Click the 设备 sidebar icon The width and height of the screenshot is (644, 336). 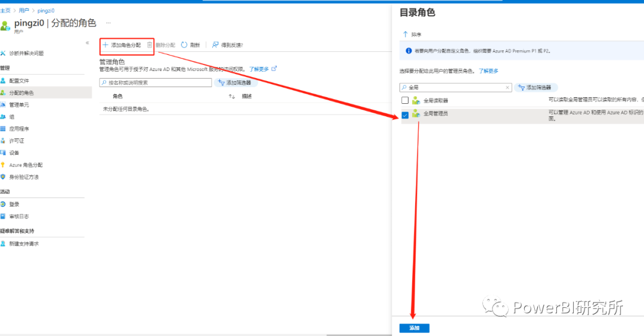[3, 153]
